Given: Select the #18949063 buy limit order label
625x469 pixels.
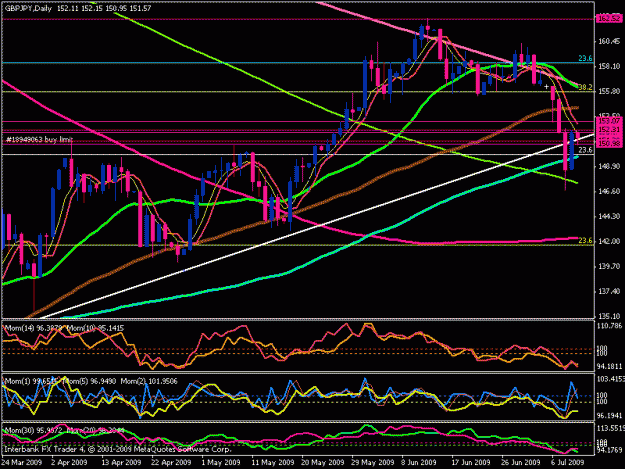Looking at the screenshot, I should coord(39,139).
